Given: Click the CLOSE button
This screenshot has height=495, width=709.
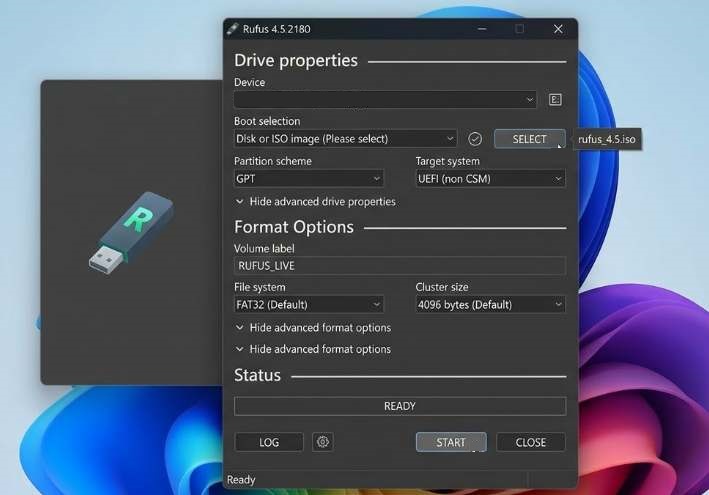Looking at the screenshot, I should 530,442.
